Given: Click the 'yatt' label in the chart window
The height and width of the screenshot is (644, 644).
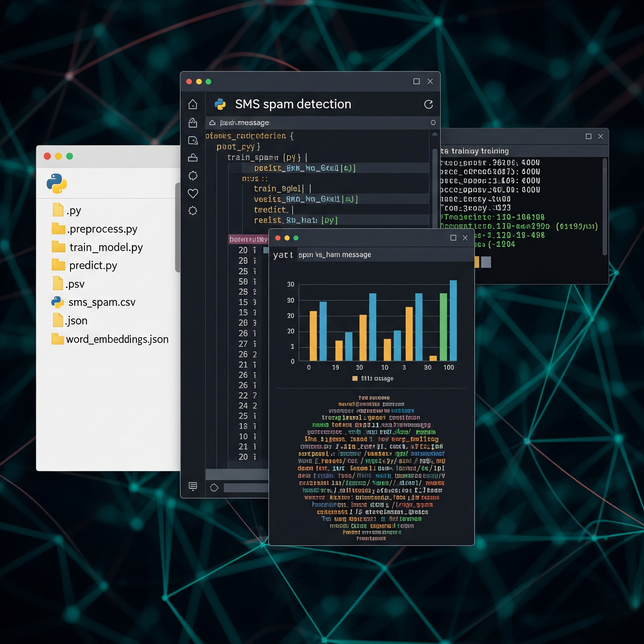Looking at the screenshot, I should click(x=283, y=255).
